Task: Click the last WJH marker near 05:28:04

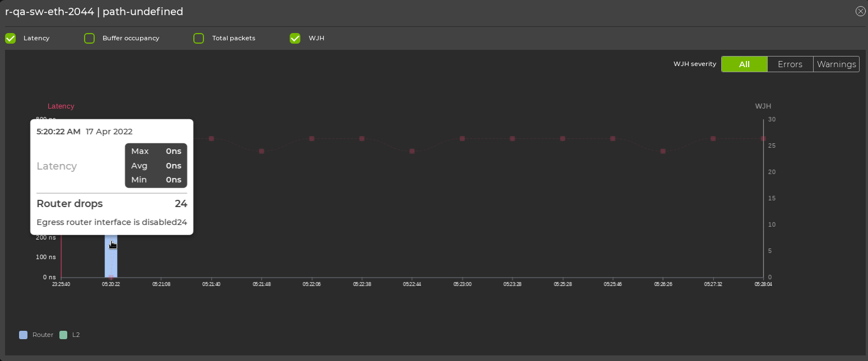Action: pyautogui.click(x=763, y=138)
